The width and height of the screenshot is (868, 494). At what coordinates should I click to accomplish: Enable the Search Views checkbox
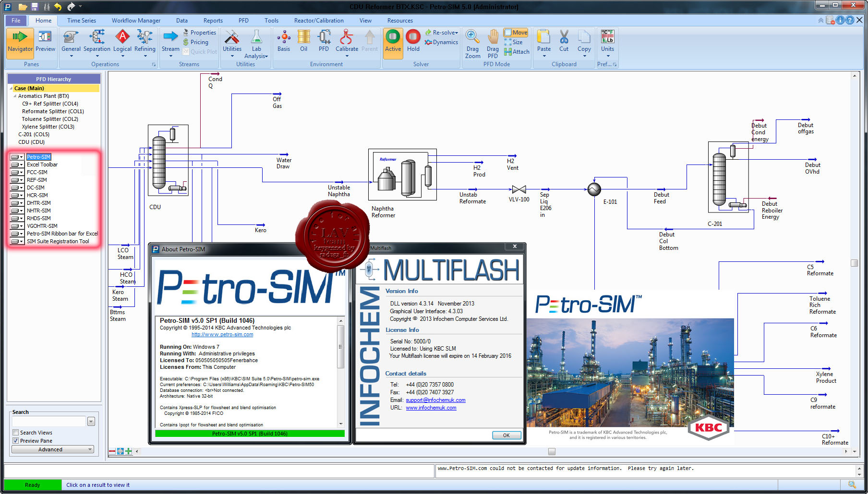[16, 433]
